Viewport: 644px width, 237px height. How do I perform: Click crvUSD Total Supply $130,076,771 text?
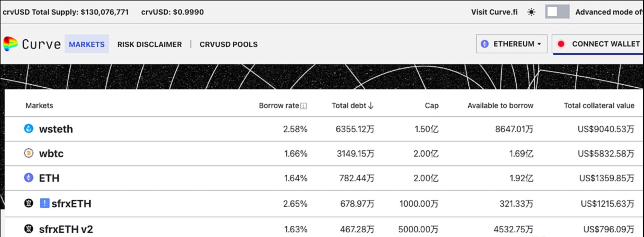coord(66,12)
